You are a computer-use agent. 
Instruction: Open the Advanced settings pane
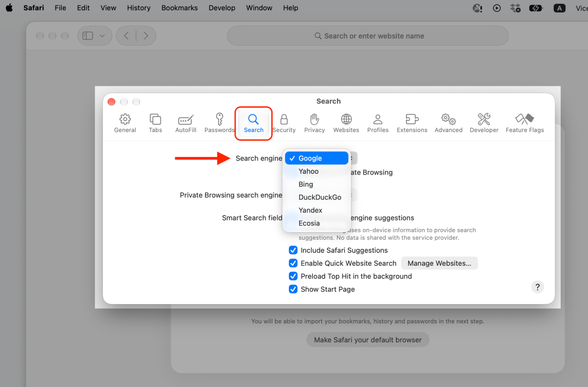449,123
